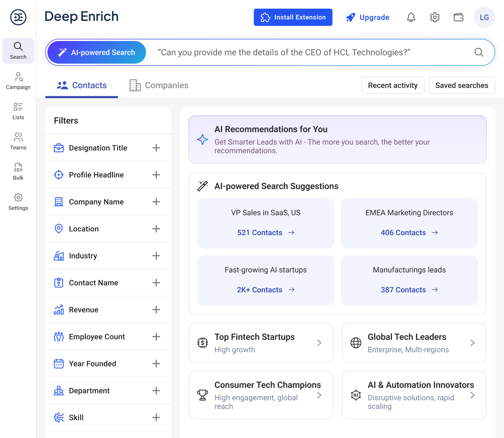Open Campaign in the left sidebar
The image size is (504, 438).
click(18, 81)
